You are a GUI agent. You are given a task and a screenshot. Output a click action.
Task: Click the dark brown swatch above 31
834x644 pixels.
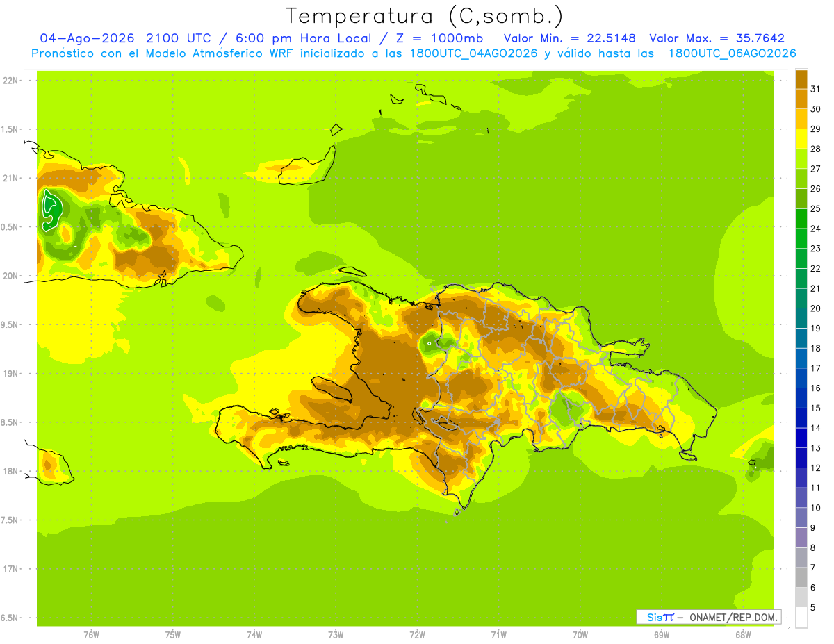801,79
